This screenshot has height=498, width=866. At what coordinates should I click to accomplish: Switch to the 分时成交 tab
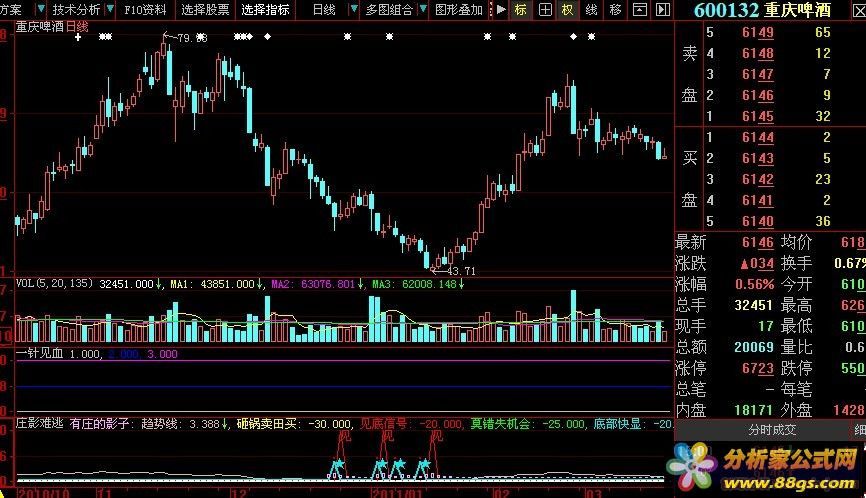[x=771, y=430]
